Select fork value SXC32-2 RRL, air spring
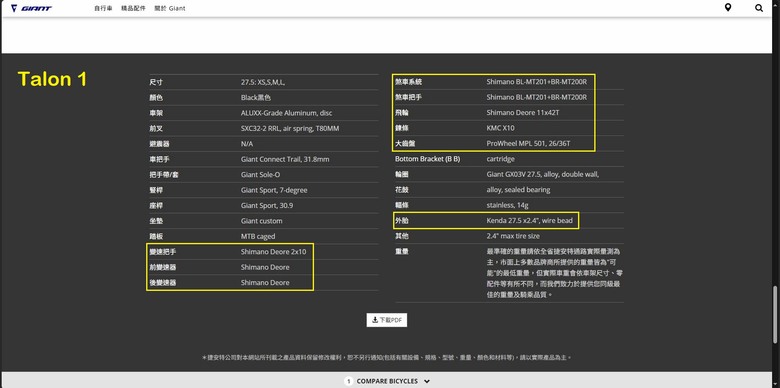This screenshot has width=780, height=388. (x=290, y=128)
